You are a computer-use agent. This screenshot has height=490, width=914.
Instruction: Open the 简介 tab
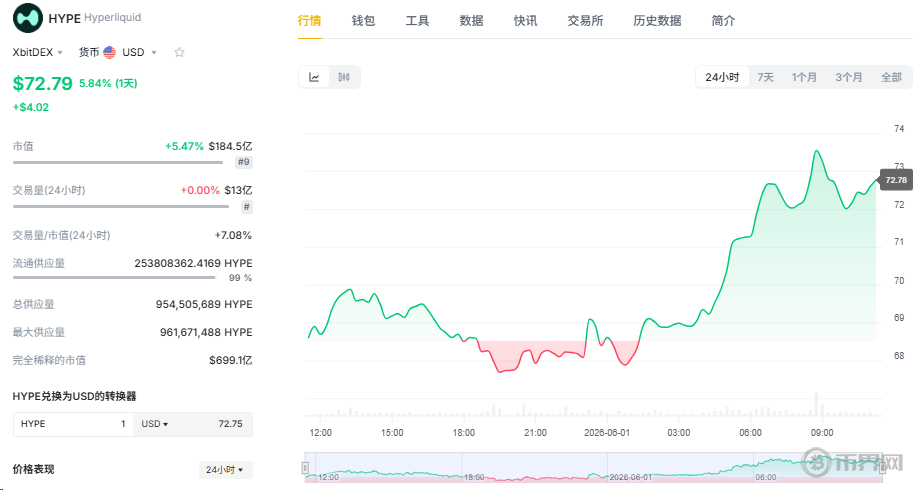(723, 21)
